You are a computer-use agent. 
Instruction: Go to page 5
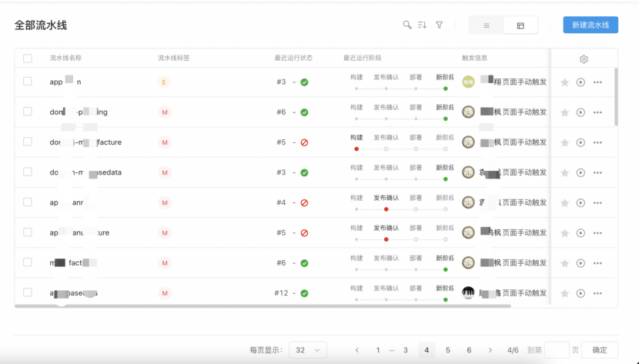pos(448,349)
